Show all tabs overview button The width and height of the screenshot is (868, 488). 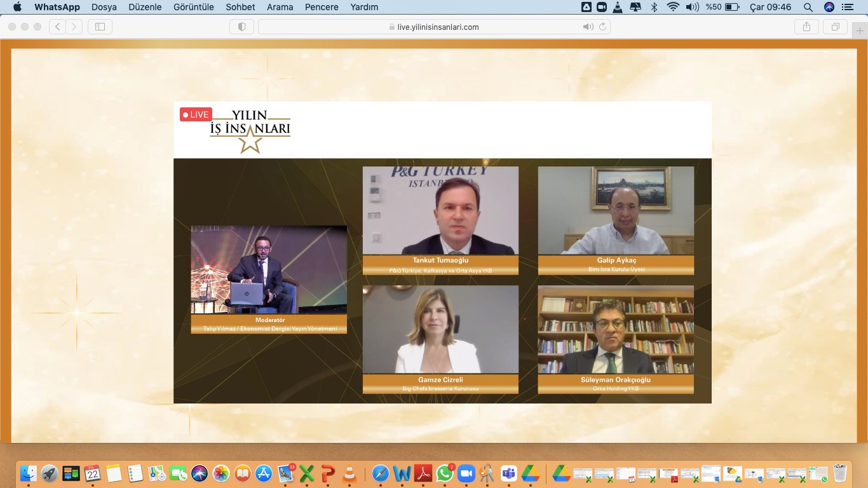(835, 27)
